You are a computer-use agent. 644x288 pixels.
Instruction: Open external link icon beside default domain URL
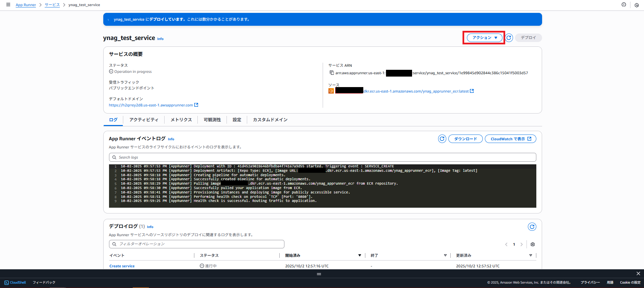pos(196,105)
